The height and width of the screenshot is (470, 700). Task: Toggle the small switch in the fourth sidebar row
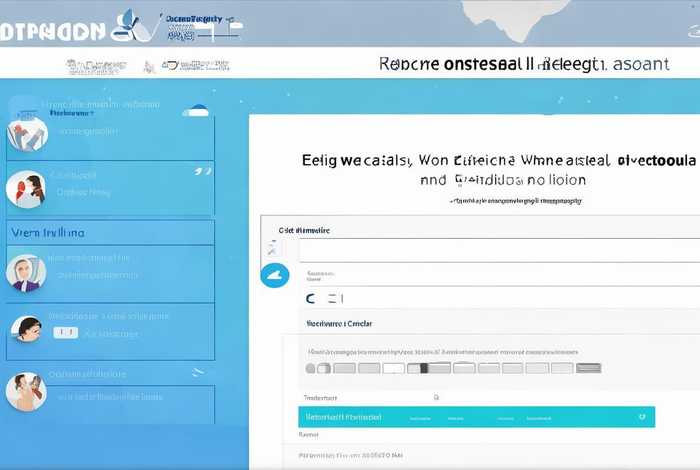[65, 332]
